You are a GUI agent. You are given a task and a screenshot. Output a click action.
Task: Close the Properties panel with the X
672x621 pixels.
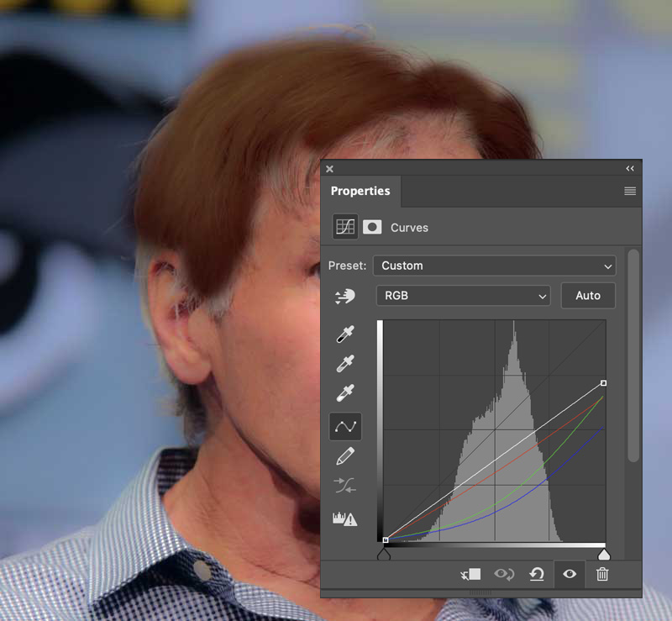coord(329,169)
